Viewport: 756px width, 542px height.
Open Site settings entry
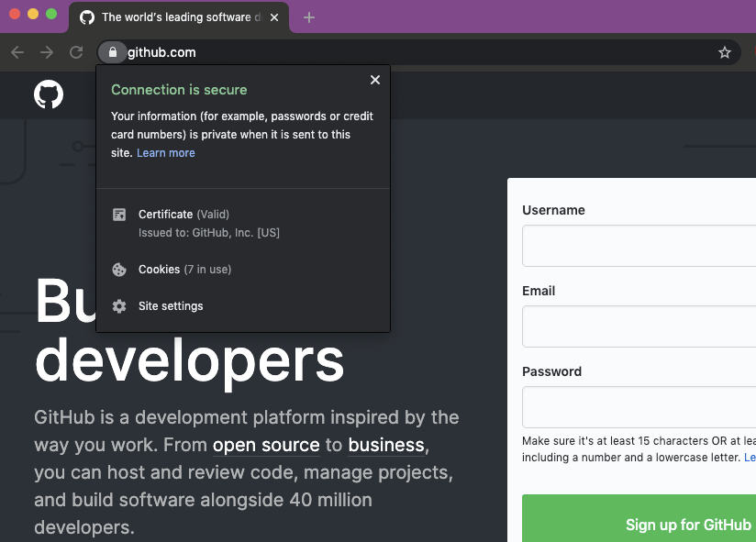pos(171,306)
